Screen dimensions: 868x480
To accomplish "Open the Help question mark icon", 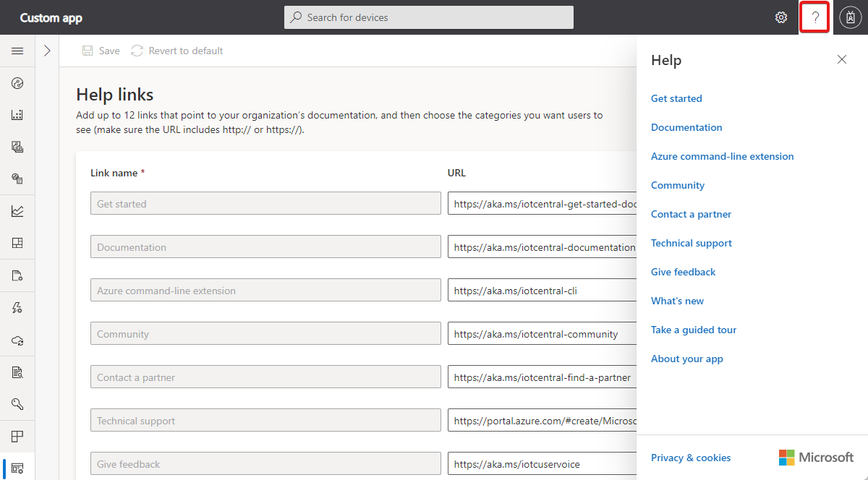I will click(814, 17).
